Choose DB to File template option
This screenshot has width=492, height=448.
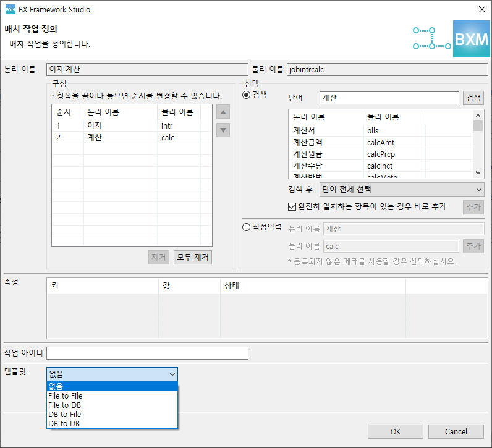(x=65, y=415)
